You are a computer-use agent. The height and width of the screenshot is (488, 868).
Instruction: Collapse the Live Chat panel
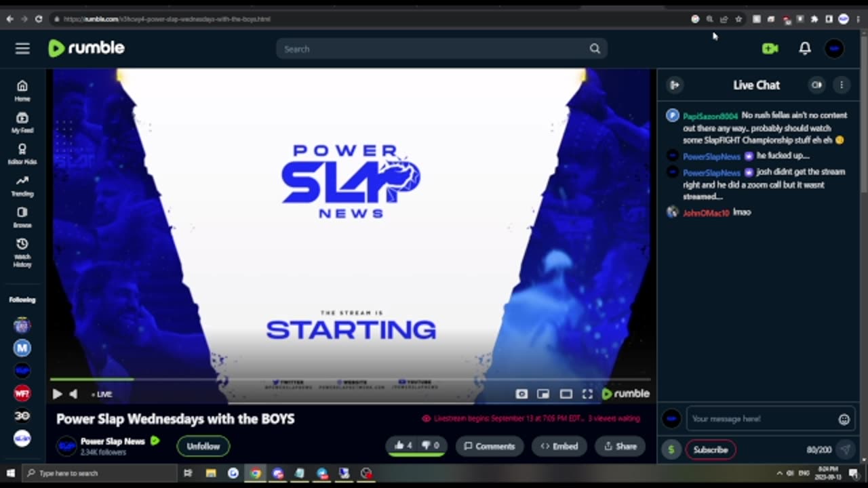(x=674, y=85)
